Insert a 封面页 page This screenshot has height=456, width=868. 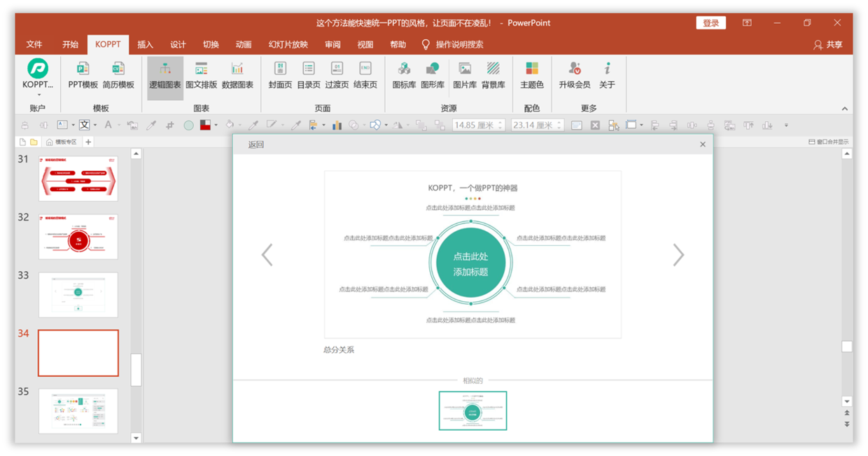tap(280, 75)
